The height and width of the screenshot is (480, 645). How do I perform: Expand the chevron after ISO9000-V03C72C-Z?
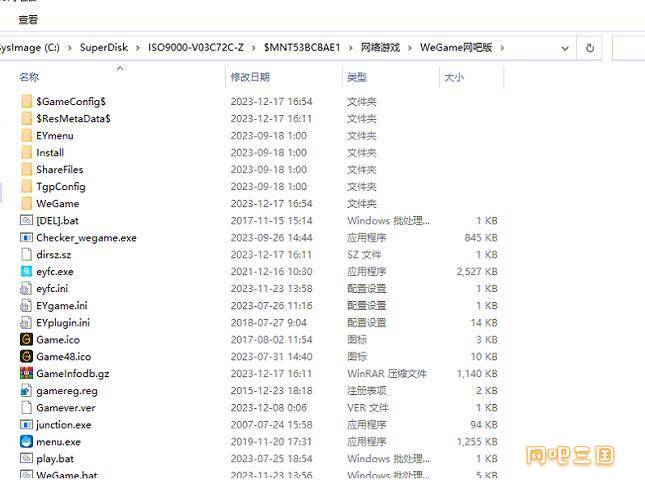(254, 48)
